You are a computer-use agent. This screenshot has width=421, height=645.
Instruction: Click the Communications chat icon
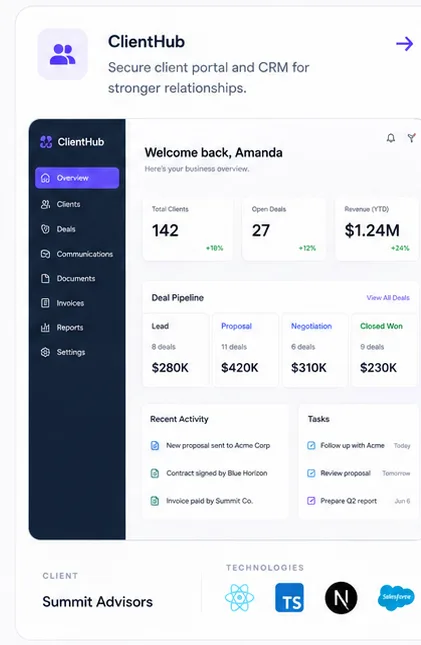pos(45,254)
